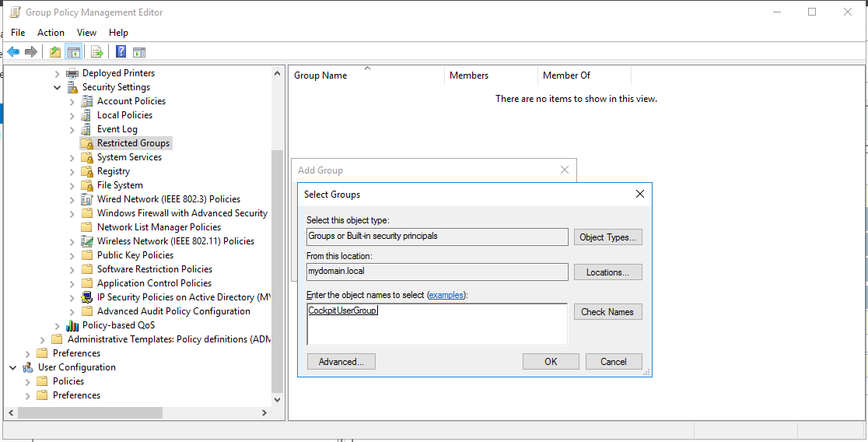Click the tree horizontal scrollbar thumb
Viewport: 868px width, 442px height.
pyautogui.click(x=90, y=412)
